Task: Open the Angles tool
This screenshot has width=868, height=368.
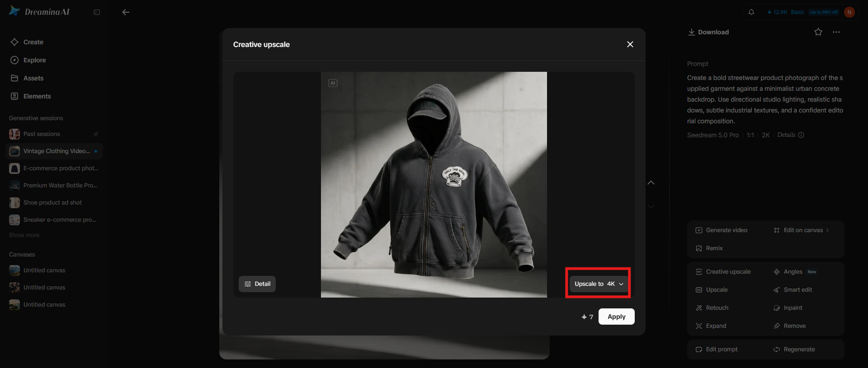Action: pyautogui.click(x=795, y=272)
